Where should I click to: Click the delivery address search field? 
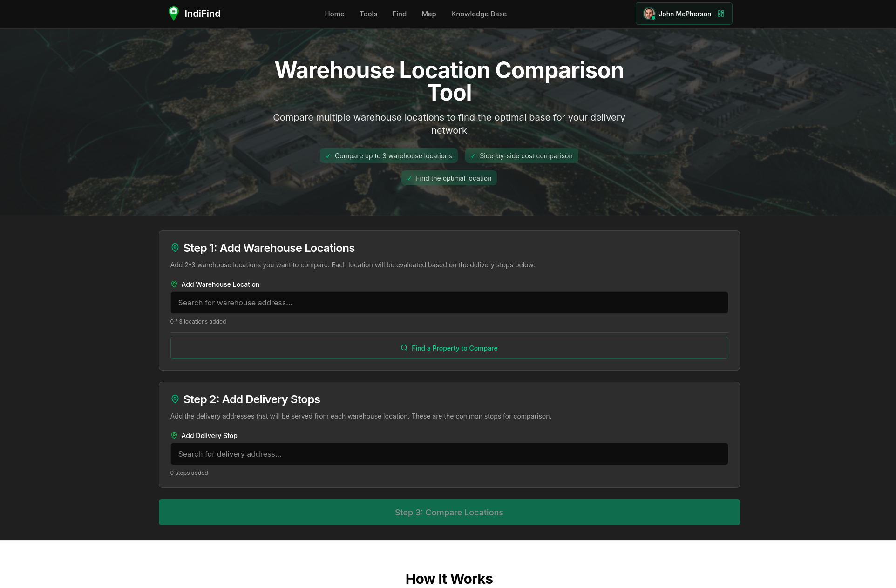coord(449,453)
